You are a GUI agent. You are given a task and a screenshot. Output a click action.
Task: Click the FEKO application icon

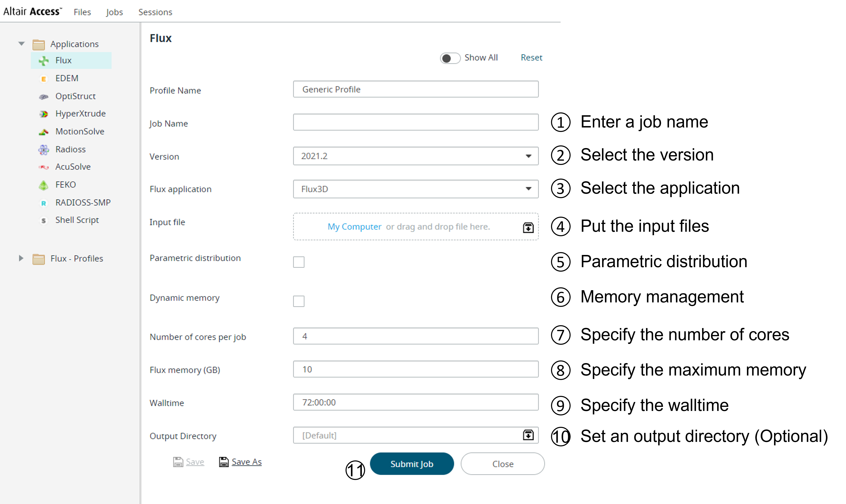tap(43, 185)
